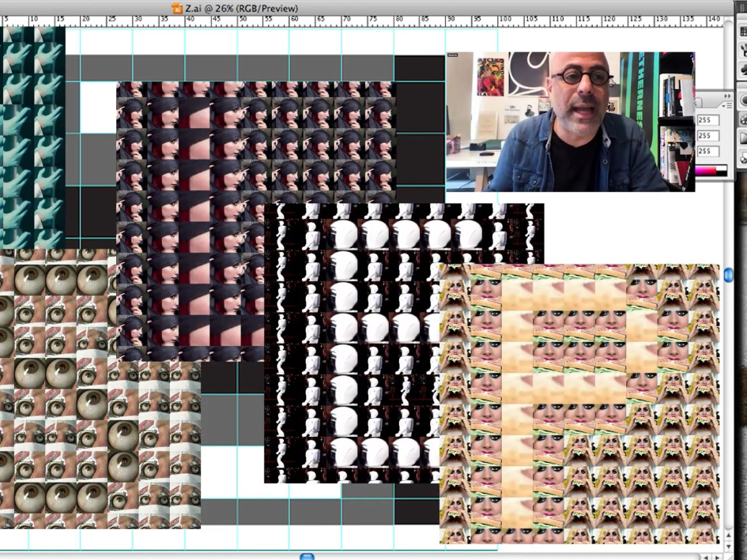Click the magenta area of the color spectrum bar
747x560 pixels.
pyautogui.click(x=699, y=170)
